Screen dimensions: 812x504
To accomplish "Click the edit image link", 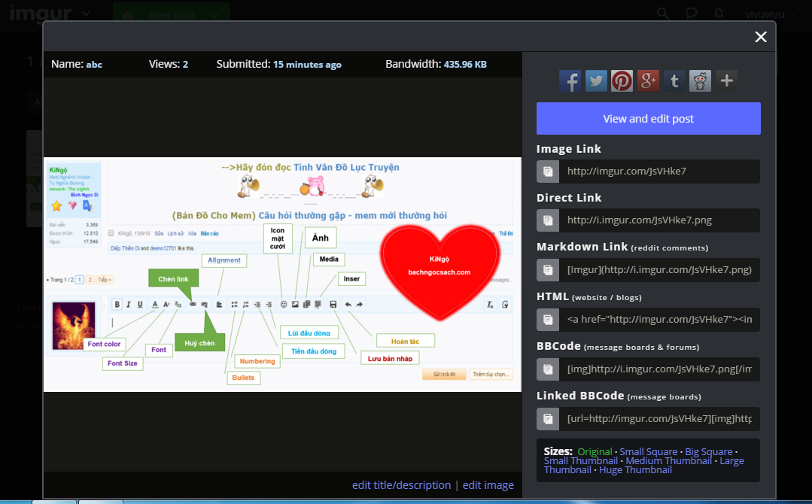I will [x=488, y=485].
